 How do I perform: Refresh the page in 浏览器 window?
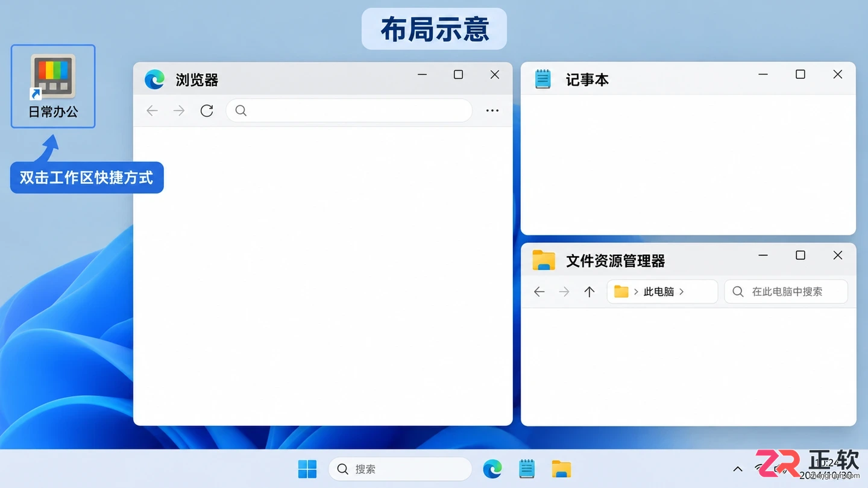coord(207,111)
